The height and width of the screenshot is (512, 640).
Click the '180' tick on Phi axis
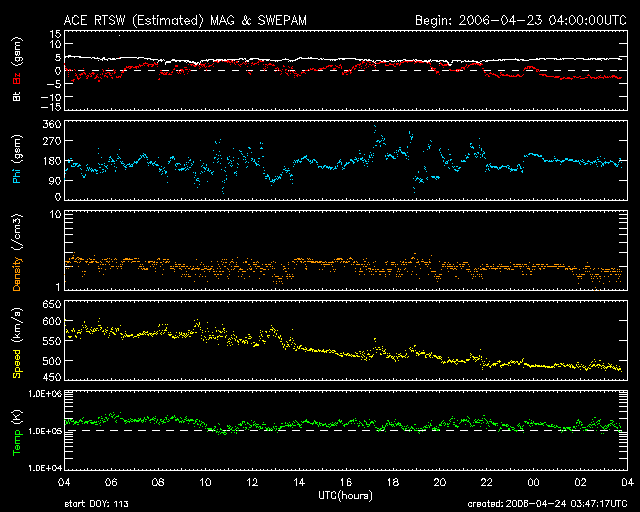point(52,161)
